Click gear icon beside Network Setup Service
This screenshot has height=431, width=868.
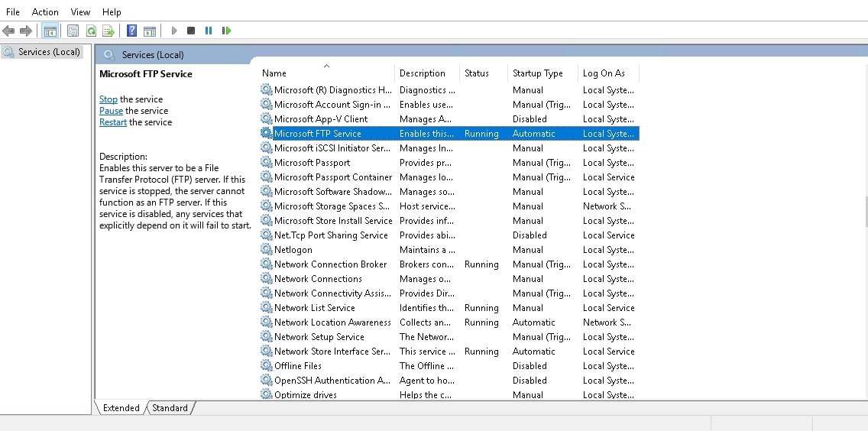(x=266, y=337)
